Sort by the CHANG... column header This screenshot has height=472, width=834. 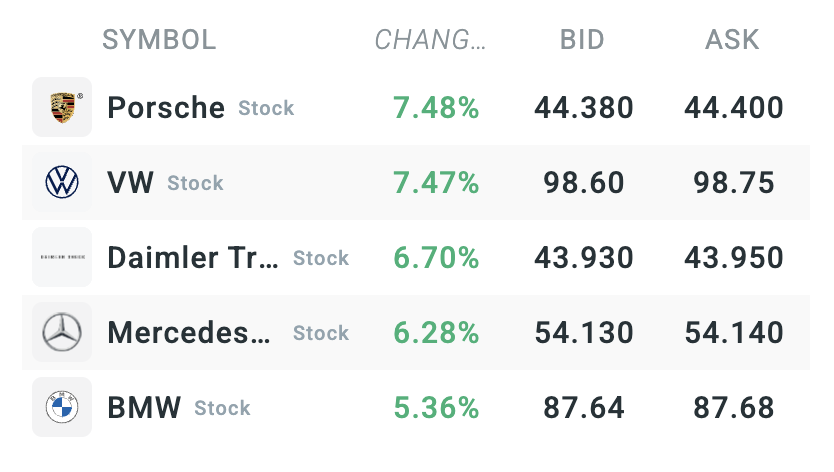point(430,40)
